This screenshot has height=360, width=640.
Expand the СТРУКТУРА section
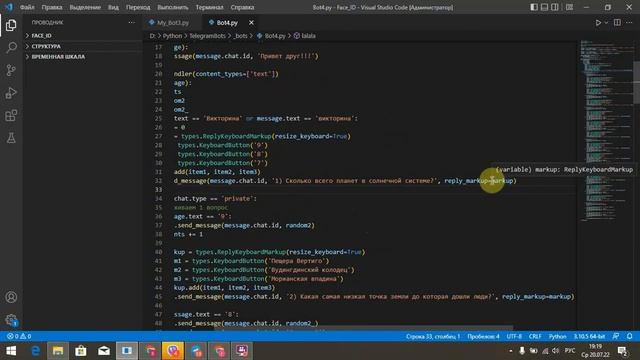(x=82, y=47)
